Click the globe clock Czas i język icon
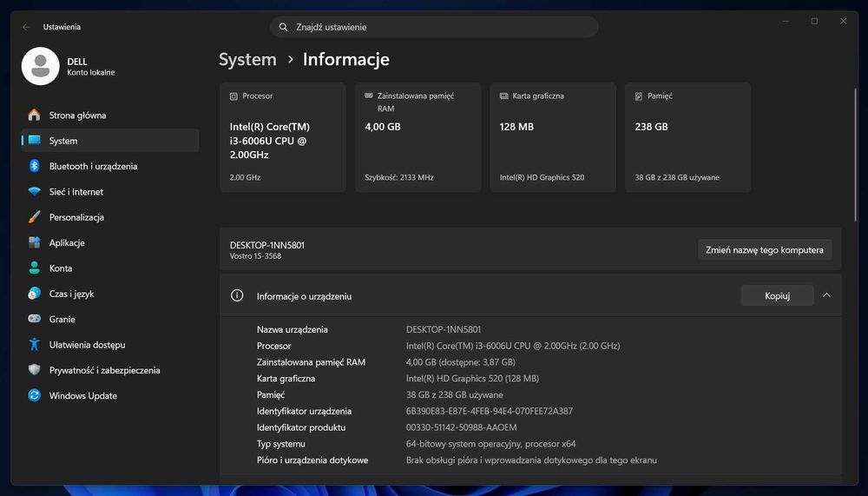The image size is (868, 496). point(35,293)
